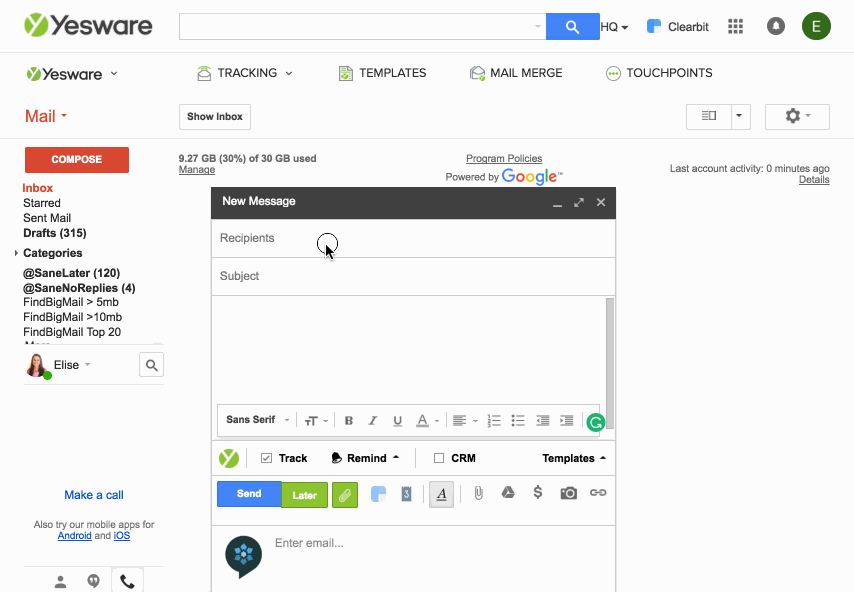
Task: Enable the CRM checkbox
Action: click(x=439, y=458)
